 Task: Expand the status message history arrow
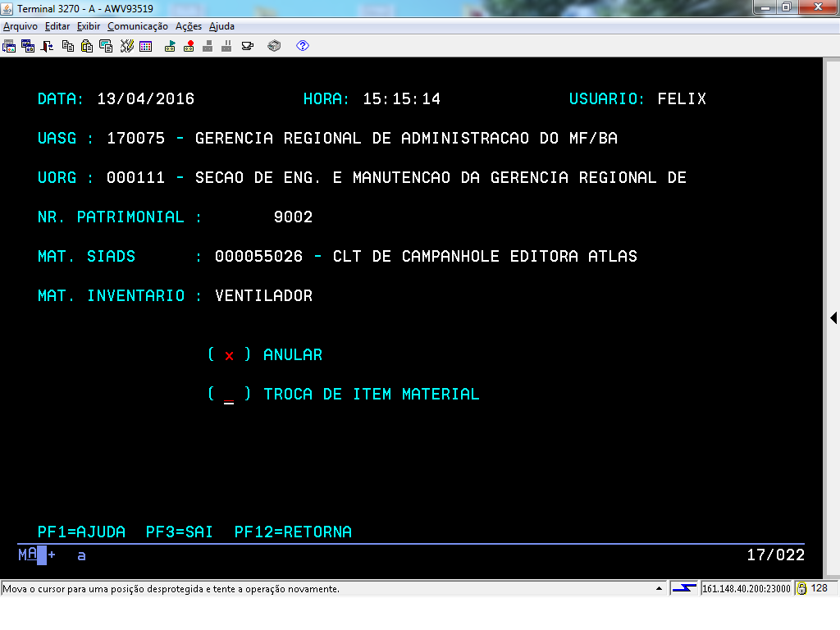pyautogui.click(x=659, y=588)
